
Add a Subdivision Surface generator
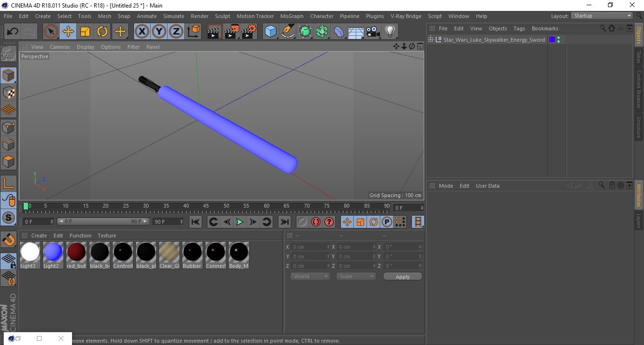pos(305,32)
